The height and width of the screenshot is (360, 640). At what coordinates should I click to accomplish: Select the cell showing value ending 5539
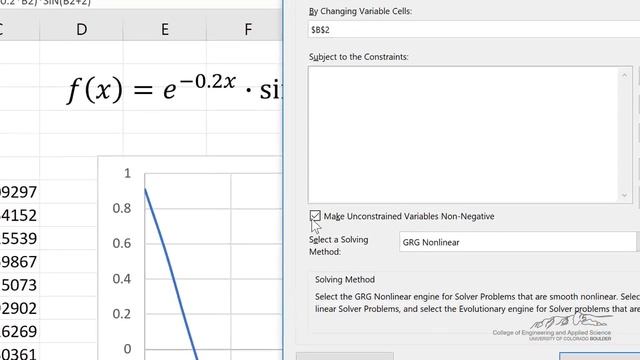click(x=20, y=238)
